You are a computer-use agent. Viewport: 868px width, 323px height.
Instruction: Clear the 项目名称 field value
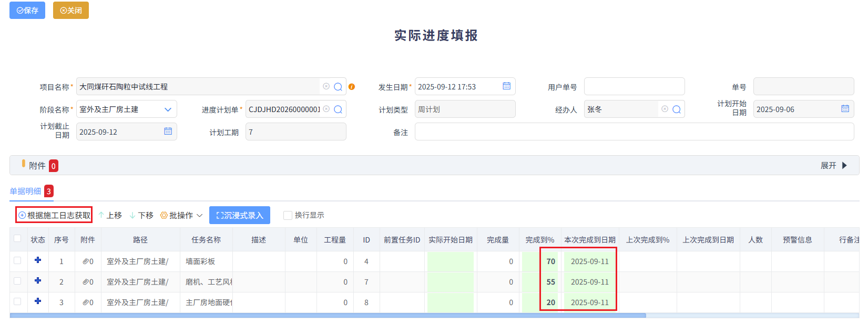[326, 86]
